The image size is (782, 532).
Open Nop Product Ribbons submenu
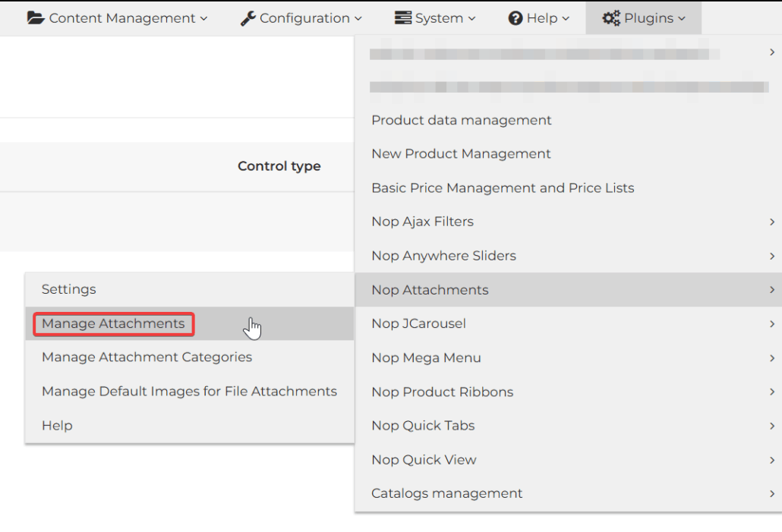[x=568, y=392]
